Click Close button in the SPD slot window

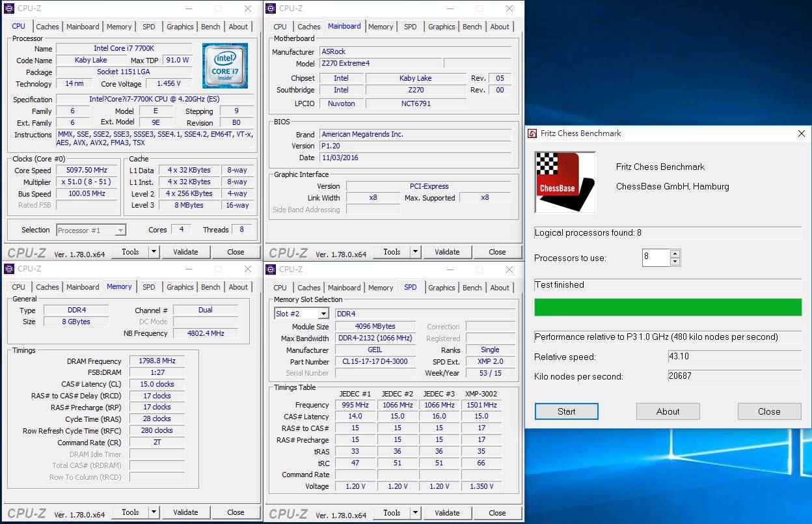coord(497,512)
